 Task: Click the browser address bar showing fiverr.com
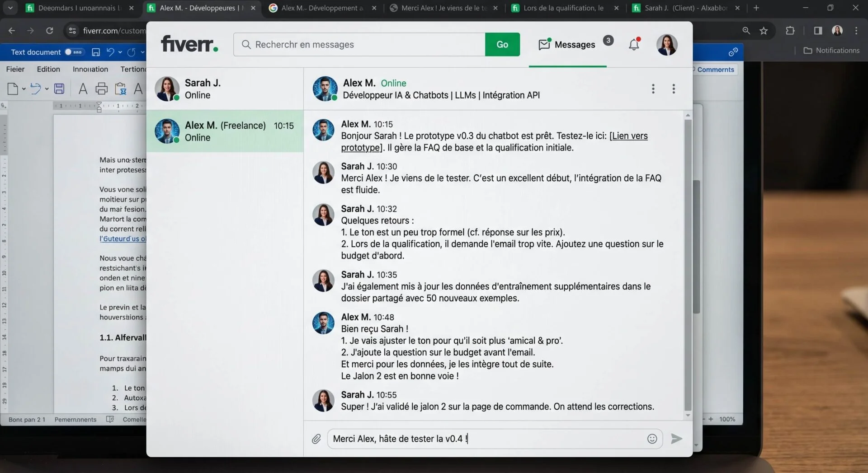tap(113, 31)
